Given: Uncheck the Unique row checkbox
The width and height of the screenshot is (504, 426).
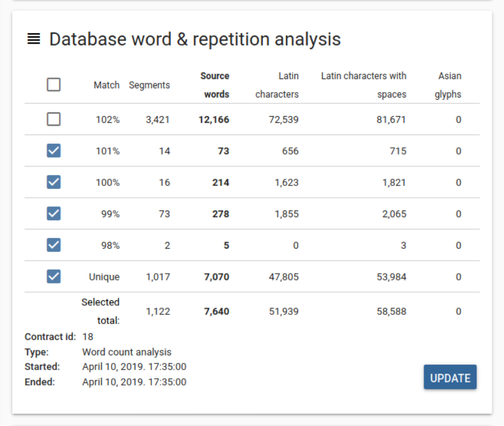Looking at the screenshot, I should (54, 276).
